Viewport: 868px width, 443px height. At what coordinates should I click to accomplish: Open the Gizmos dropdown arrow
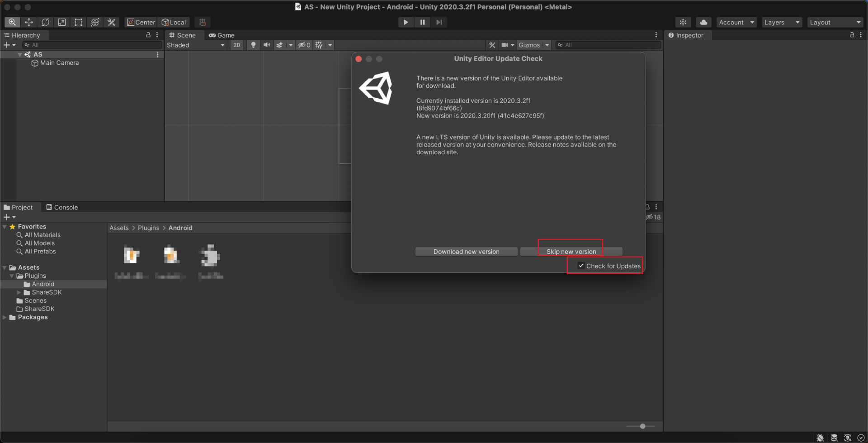point(547,45)
